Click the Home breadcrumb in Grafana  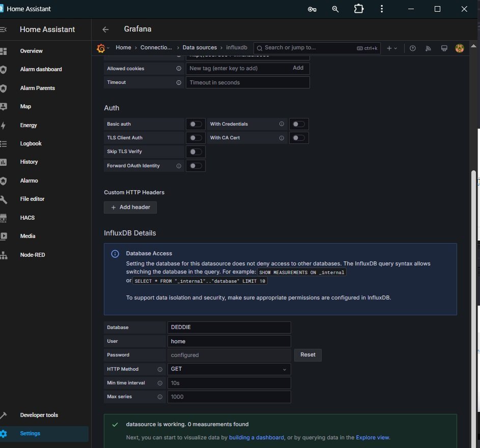tap(123, 48)
